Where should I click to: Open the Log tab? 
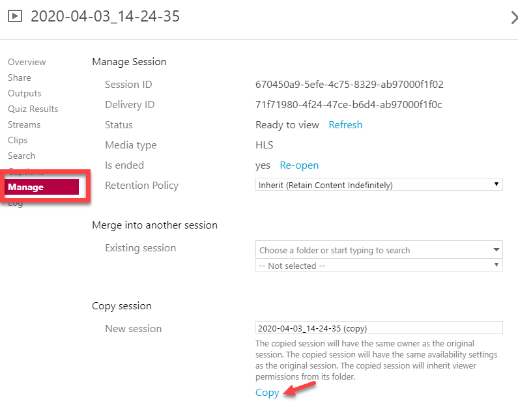point(15,204)
